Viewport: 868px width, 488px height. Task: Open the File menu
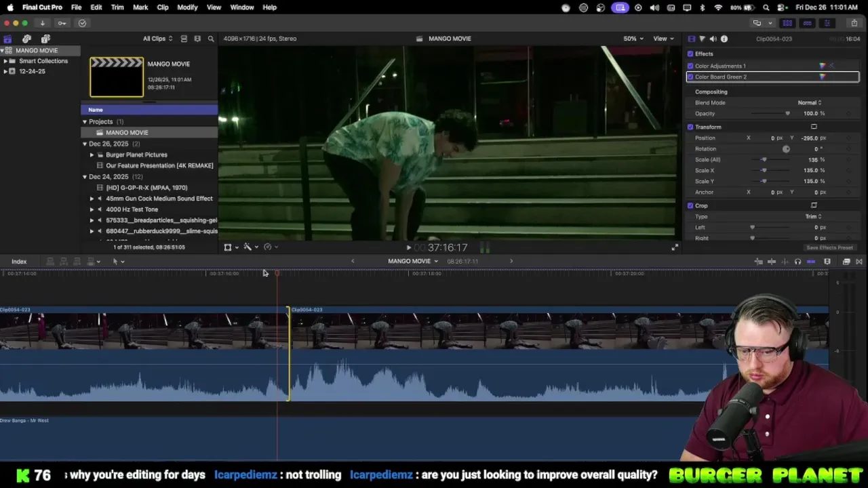[x=76, y=7]
